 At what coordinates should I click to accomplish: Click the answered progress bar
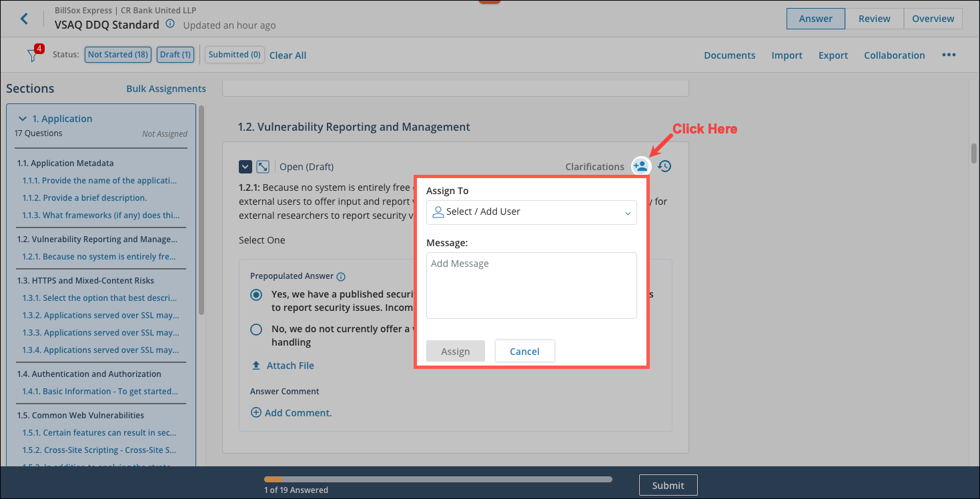point(438,479)
